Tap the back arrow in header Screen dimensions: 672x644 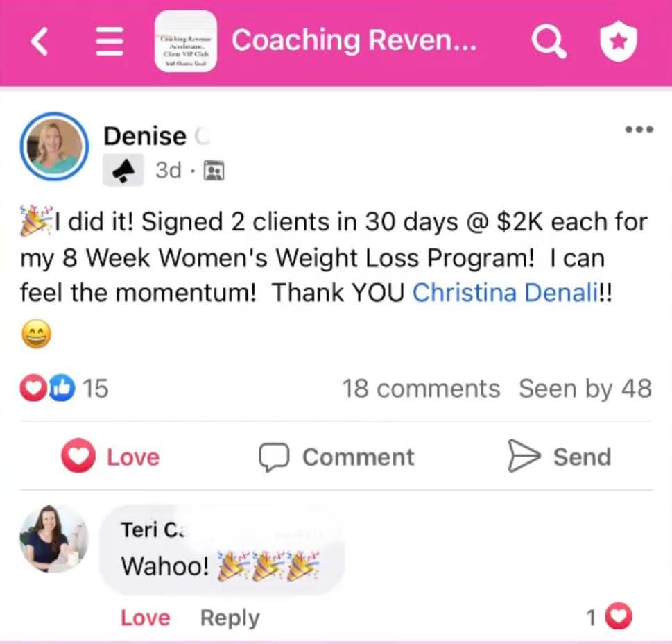click(x=39, y=41)
